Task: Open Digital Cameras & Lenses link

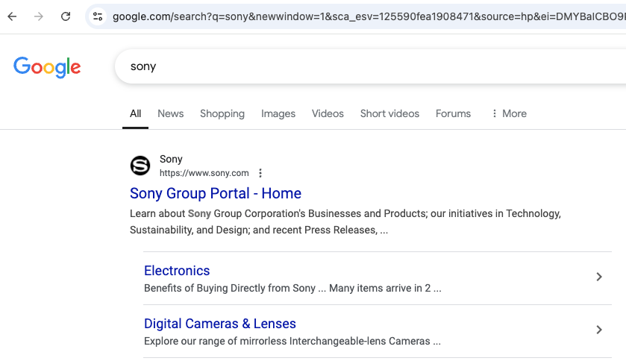Action: [220, 324]
